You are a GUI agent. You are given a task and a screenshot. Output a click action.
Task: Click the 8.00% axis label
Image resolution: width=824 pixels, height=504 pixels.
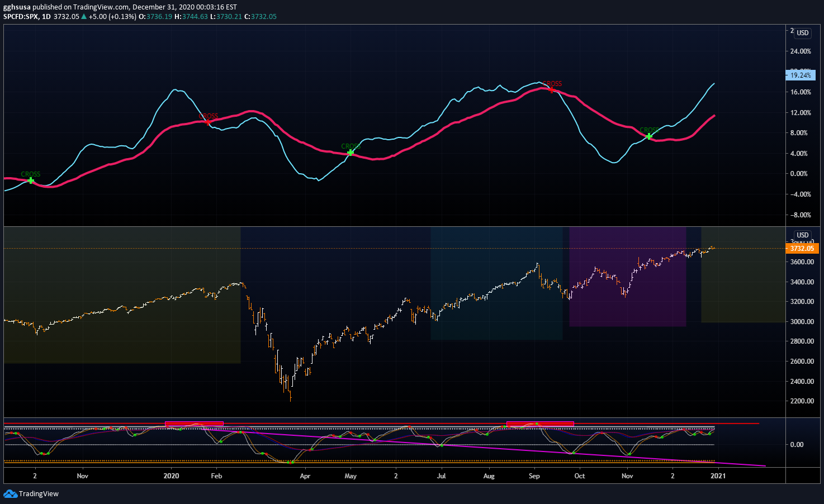(x=799, y=133)
